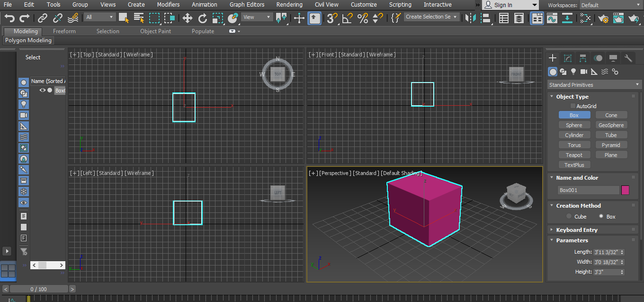644x302 pixels.
Task: Open the Standard Primitives dropdown
Action: tap(595, 85)
